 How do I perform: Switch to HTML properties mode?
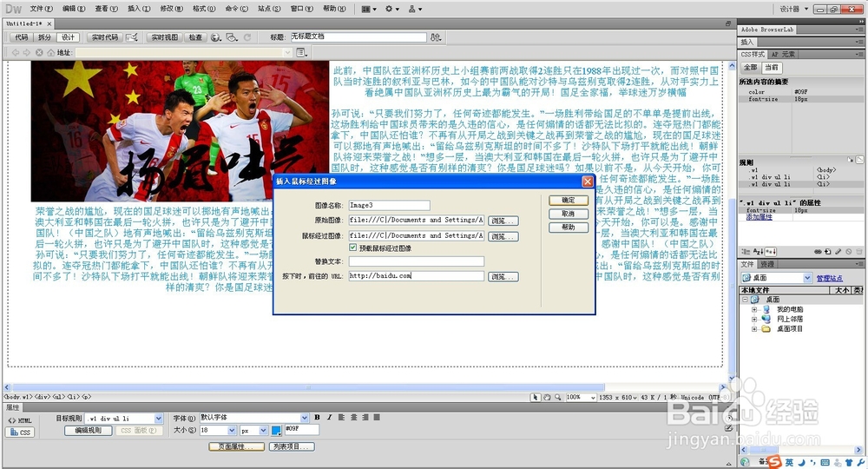click(20, 420)
